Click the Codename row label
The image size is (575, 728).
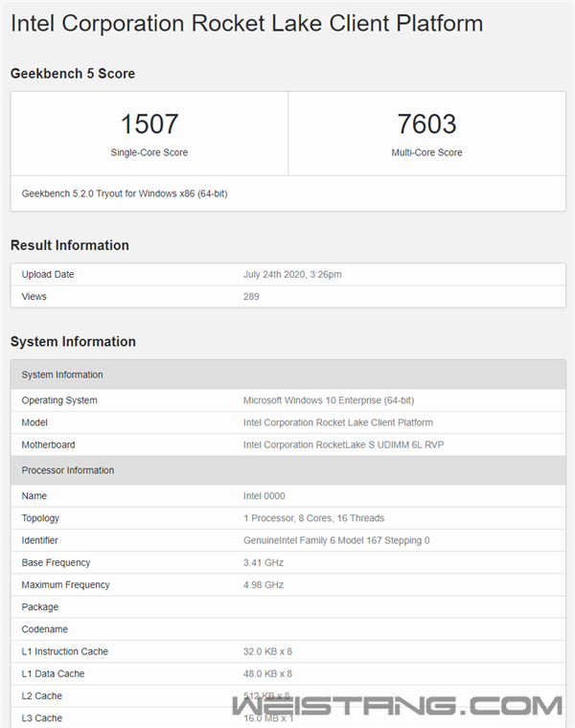45,629
